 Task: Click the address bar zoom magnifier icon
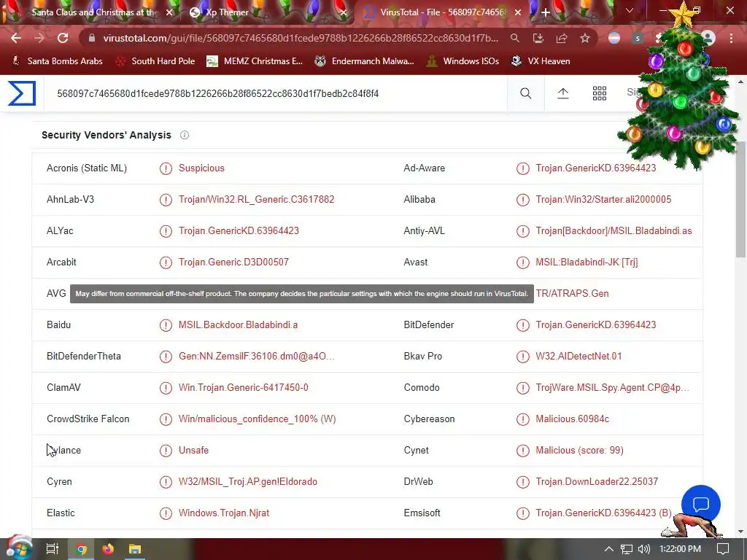[x=514, y=38]
